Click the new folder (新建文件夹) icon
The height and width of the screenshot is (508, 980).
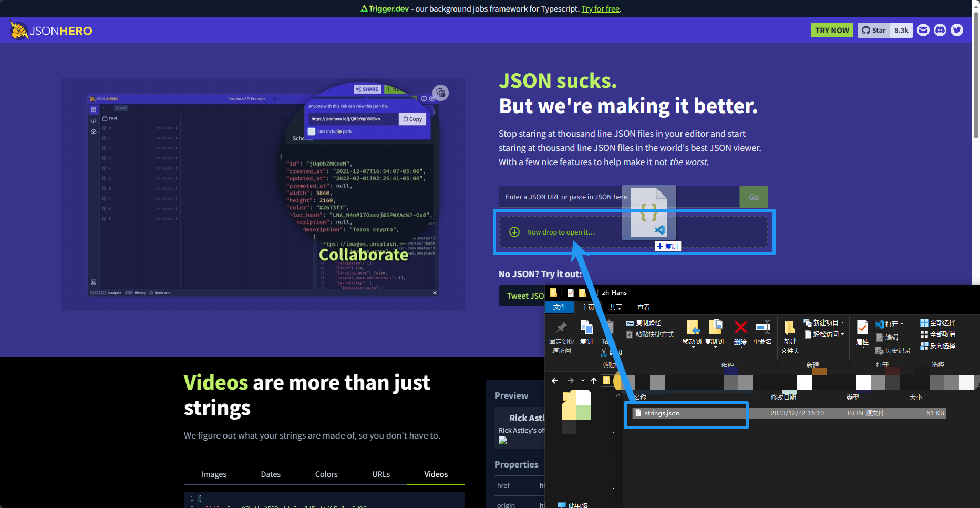coord(789,328)
